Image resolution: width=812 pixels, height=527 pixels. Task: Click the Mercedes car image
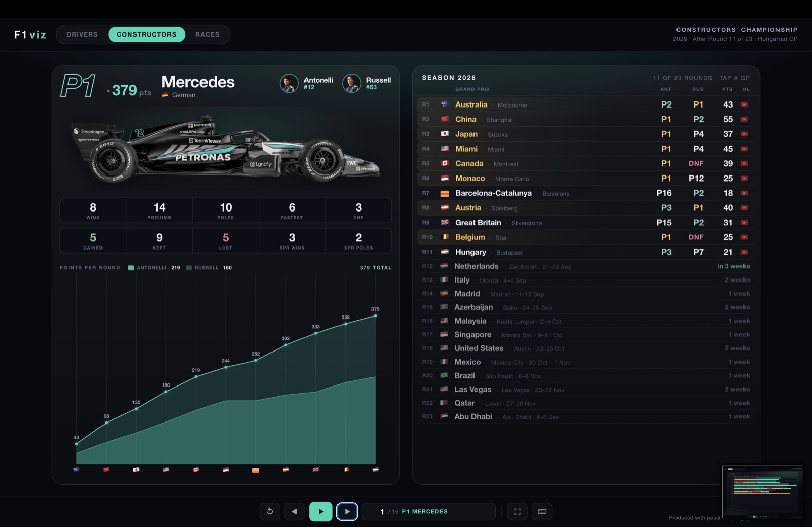point(226,148)
